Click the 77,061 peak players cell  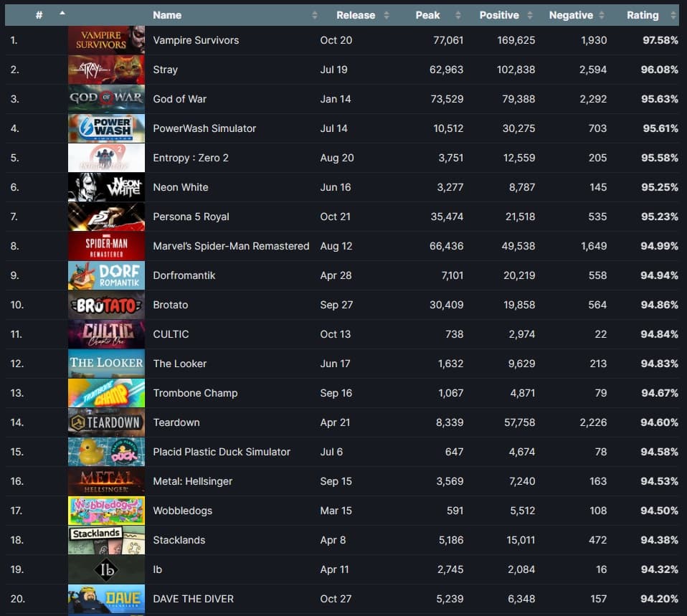click(x=447, y=40)
